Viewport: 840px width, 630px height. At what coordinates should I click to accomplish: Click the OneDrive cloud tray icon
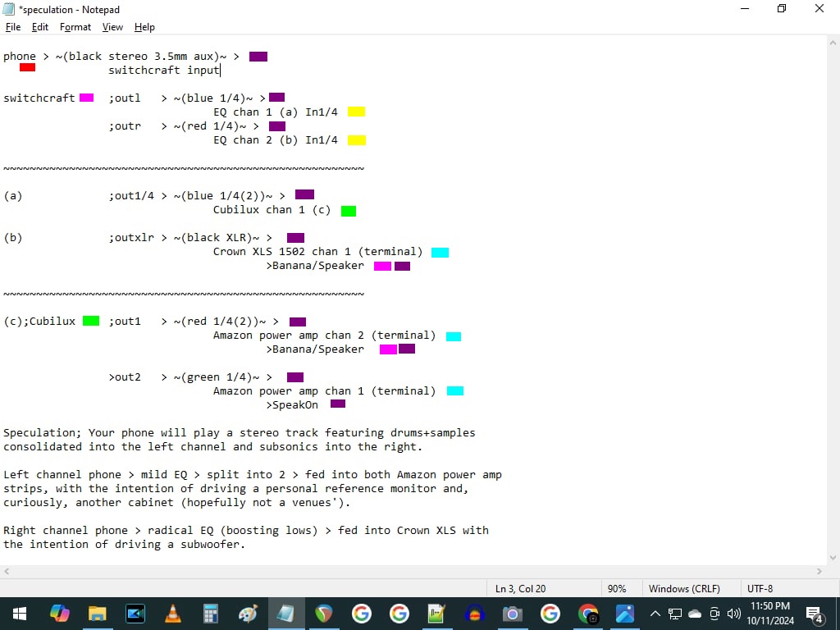pyautogui.click(x=695, y=614)
